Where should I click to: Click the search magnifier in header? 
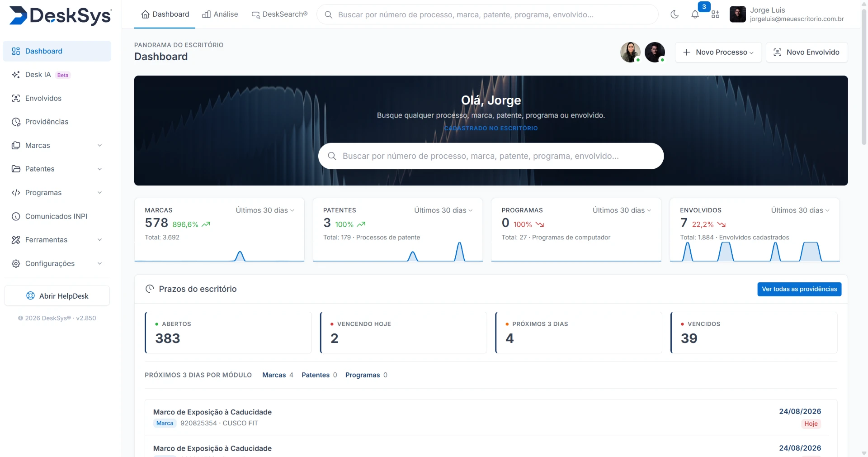tap(329, 14)
